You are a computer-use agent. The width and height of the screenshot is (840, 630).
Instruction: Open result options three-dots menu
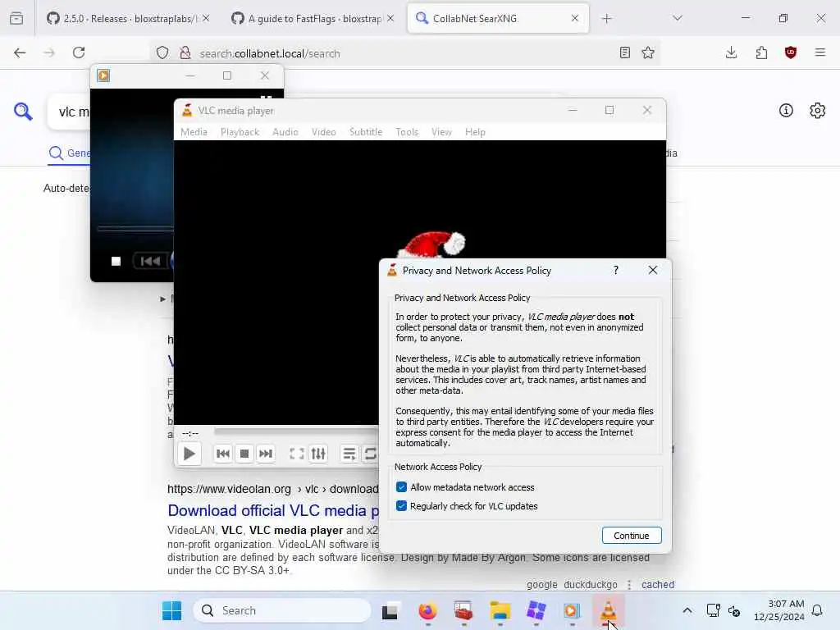click(629, 584)
